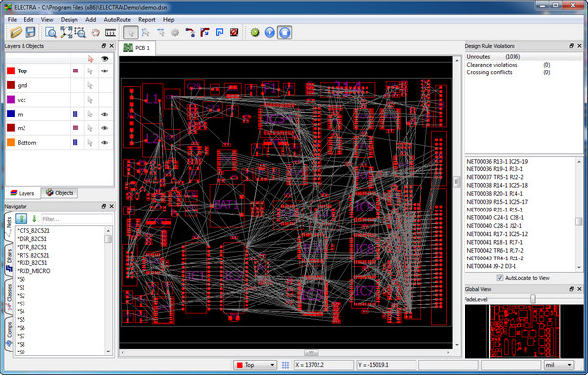Click the stop routing toolbar button

coord(284,33)
